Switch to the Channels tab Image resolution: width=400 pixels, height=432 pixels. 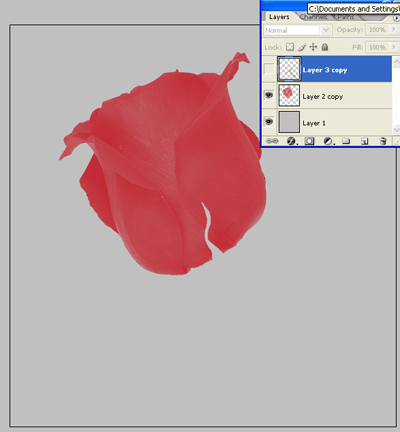coord(313,16)
